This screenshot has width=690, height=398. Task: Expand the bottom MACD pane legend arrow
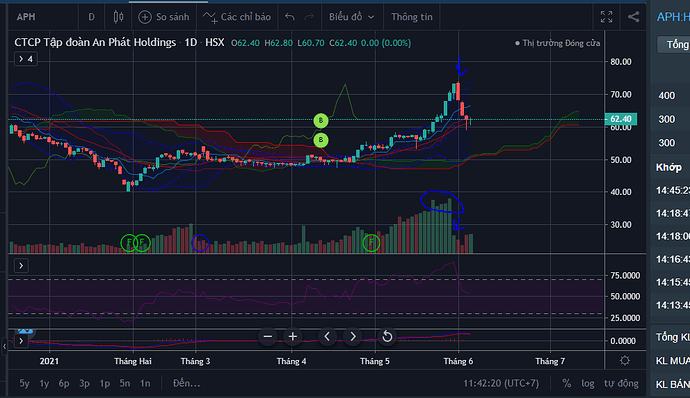[x=21, y=341]
